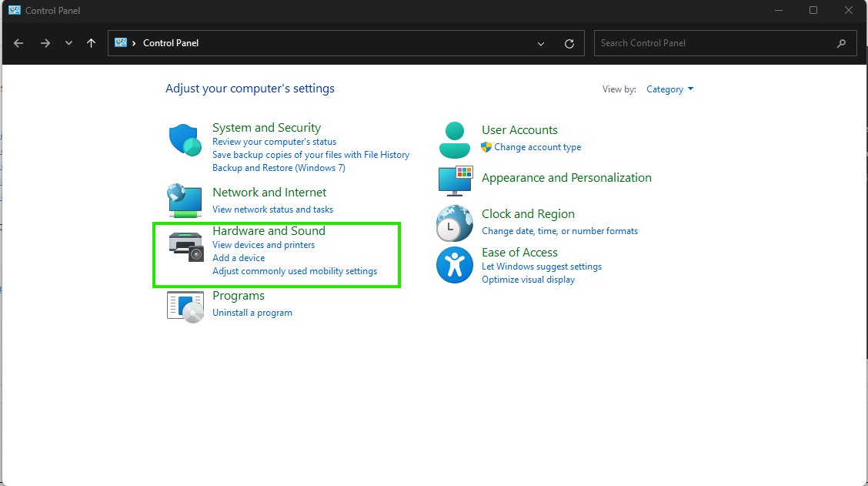This screenshot has height=486, width=868.
Task: Go up one level with the up arrow
Action: pos(92,43)
